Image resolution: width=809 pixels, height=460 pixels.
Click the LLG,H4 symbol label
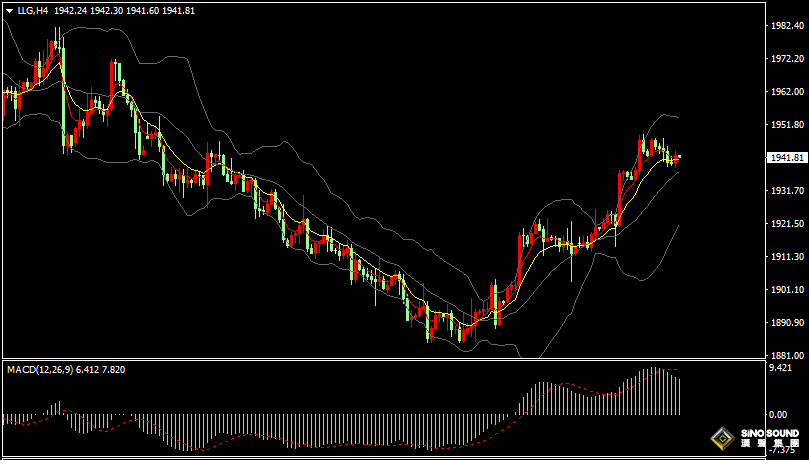click(x=33, y=10)
